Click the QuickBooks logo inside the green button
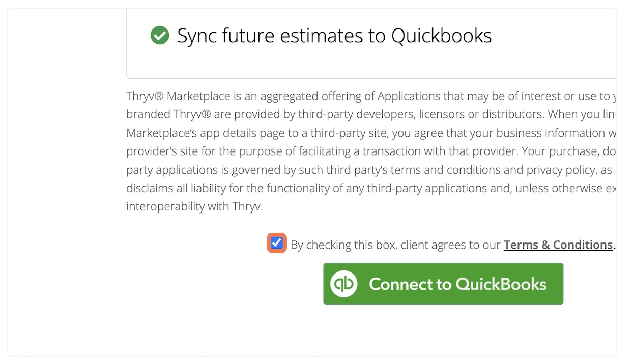This screenshot has height=364, width=633. (x=343, y=284)
